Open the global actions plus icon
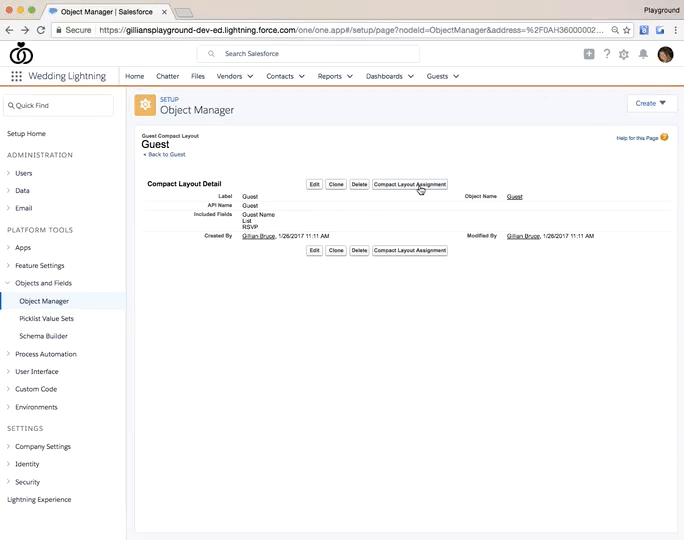This screenshot has height=540, width=684. [x=589, y=54]
